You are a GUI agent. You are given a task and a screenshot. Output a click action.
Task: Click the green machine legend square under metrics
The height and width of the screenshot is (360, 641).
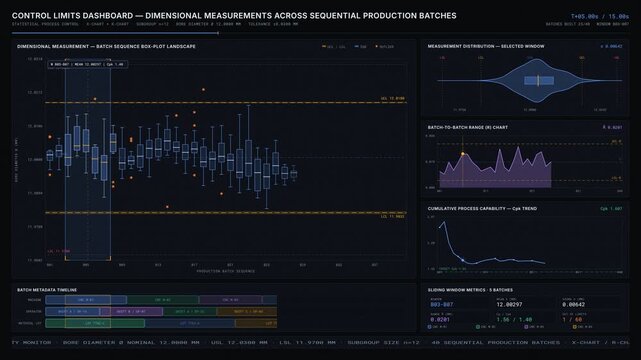tap(477, 327)
